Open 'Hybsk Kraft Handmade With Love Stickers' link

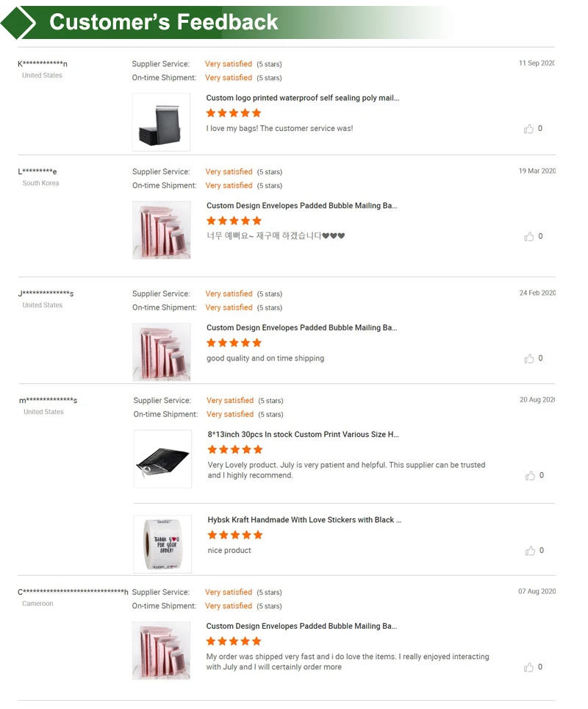coord(304,520)
